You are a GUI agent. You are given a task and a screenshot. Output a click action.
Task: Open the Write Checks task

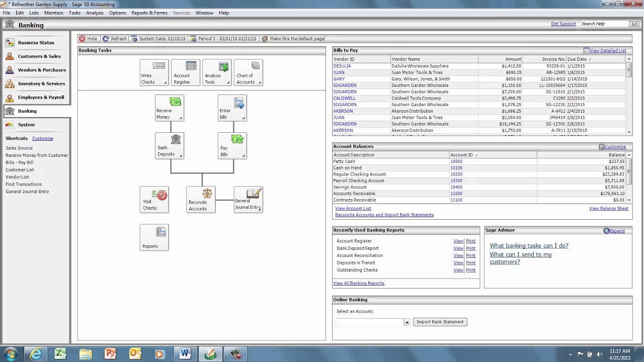(154, 72)
